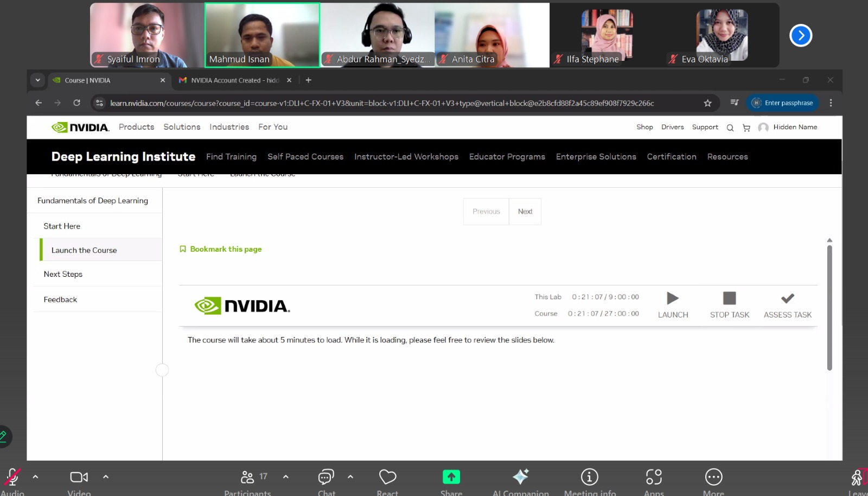Open the shopping cart icon
This screenshot has height=496, width=868.
[x=746, y=128]
